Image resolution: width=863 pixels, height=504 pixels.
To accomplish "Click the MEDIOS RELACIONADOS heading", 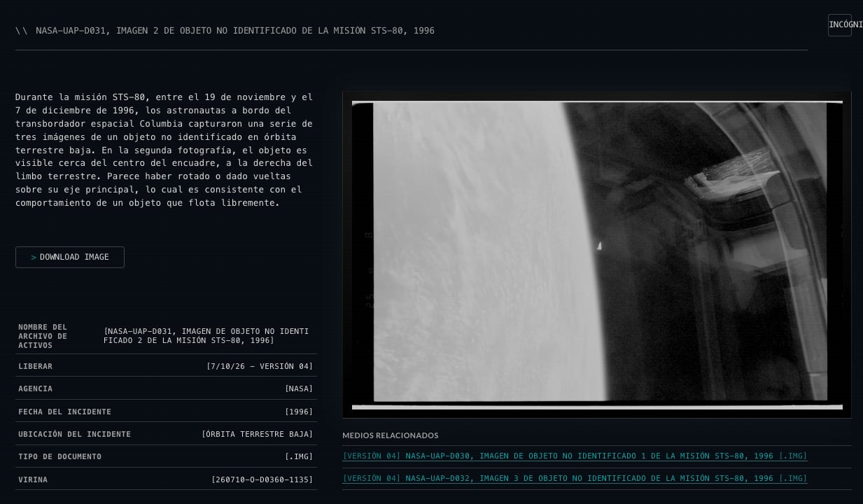I will tap(391, 435).
